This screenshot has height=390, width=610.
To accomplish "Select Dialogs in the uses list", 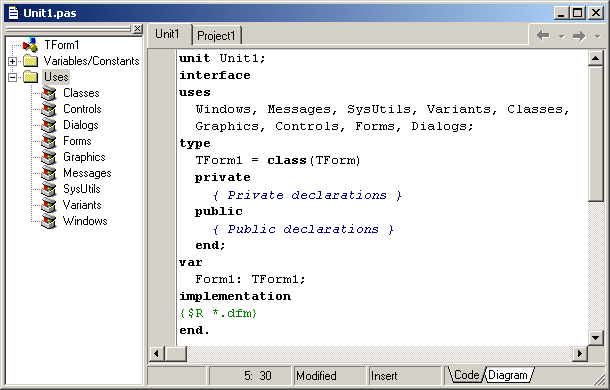I will pos(81,125).
